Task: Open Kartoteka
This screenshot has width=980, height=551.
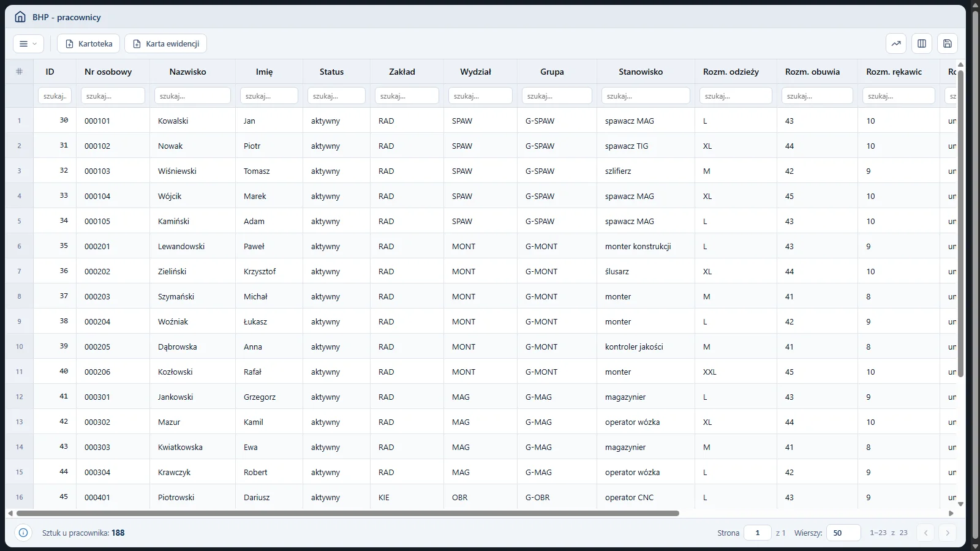Action: (89, 43)
